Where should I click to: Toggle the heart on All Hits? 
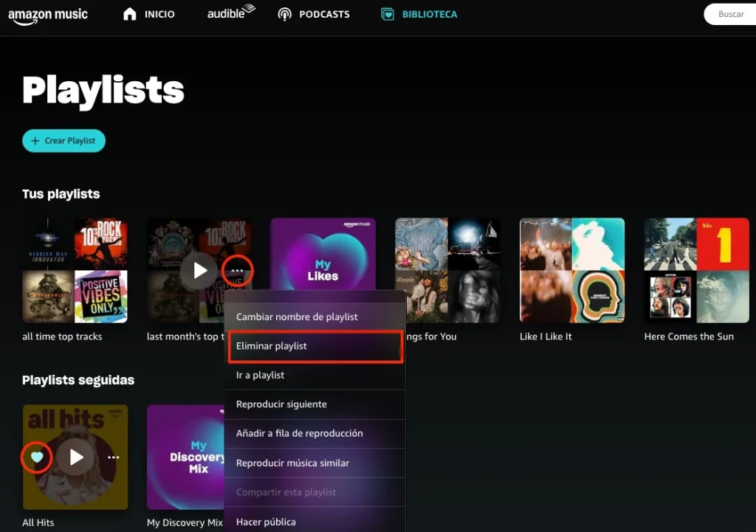coord(37,457)
